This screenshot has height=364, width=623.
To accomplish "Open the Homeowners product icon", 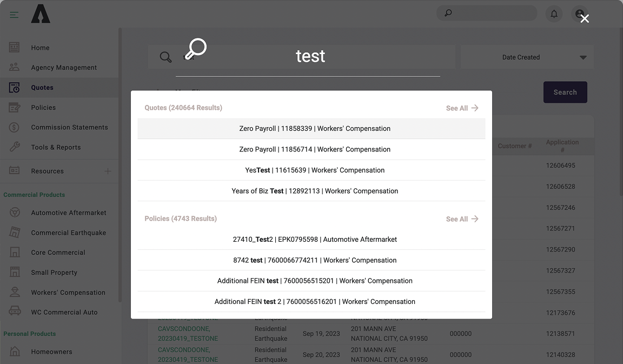I will (14, 352).
